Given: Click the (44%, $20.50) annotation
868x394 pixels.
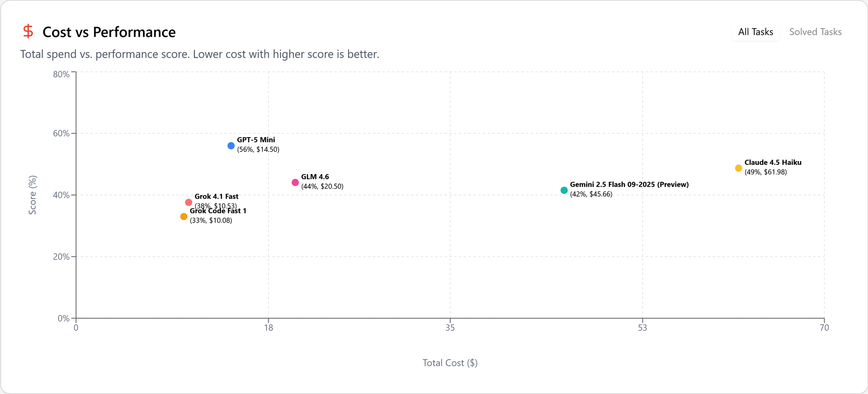Looking at the screenshot, I should coord(322,186).
